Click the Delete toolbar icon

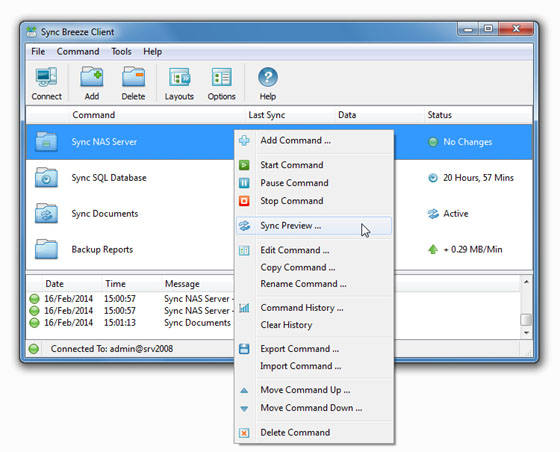click(133, 77)
